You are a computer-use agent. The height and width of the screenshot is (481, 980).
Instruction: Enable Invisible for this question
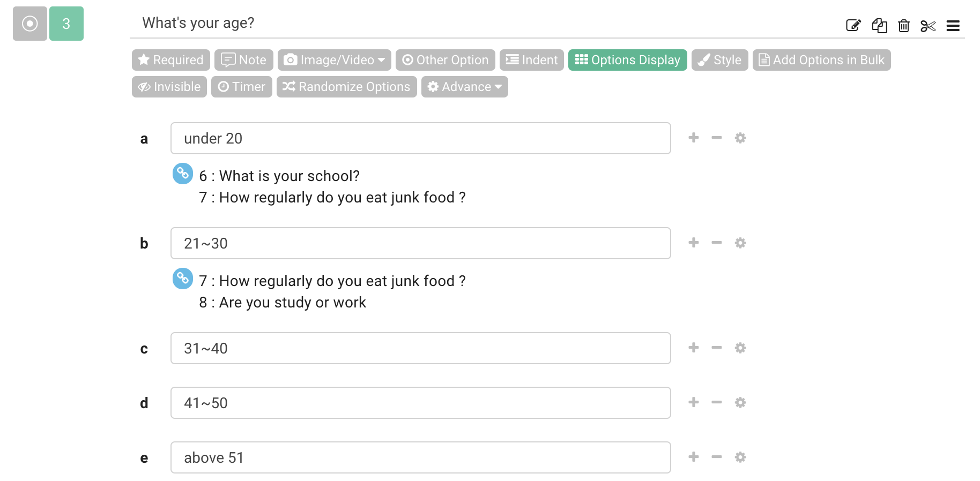(169, 86)
